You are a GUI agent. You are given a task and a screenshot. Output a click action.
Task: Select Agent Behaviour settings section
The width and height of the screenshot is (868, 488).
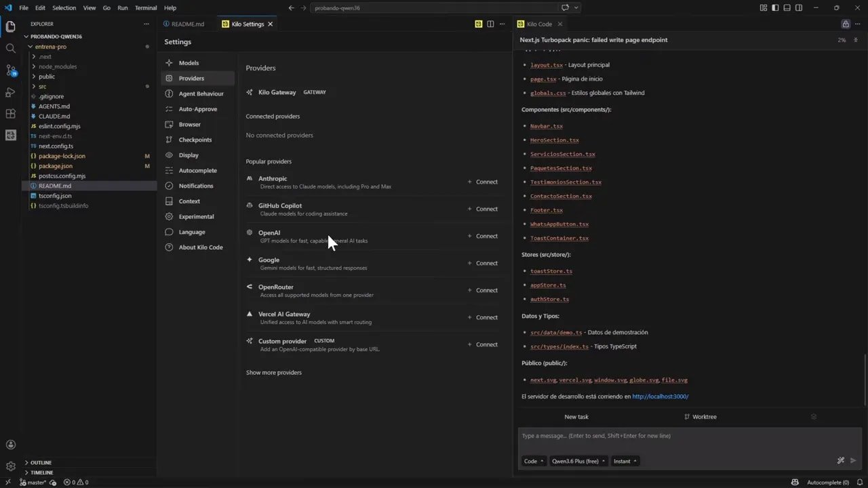tap(198, 94)
